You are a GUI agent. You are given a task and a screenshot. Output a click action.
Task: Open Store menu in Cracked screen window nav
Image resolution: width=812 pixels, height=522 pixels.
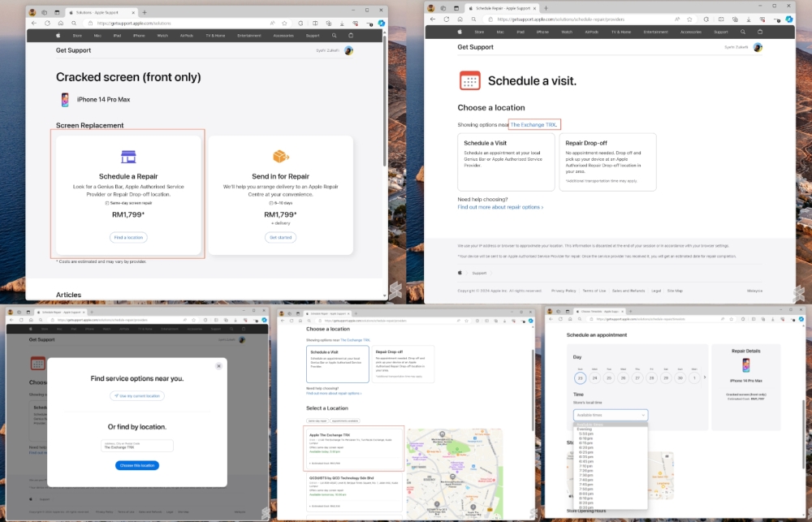(77, 36)
